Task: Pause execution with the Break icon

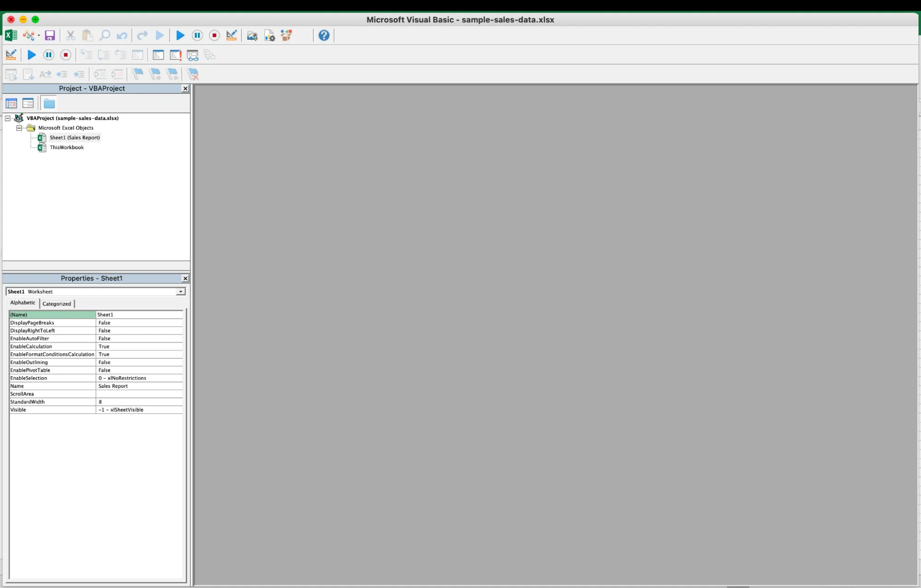Action: (x=197, y=35)
